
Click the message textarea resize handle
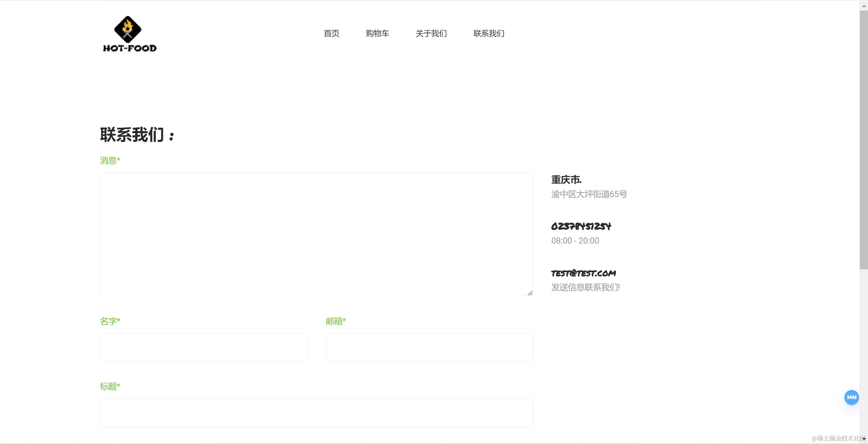tap(530, 293)
